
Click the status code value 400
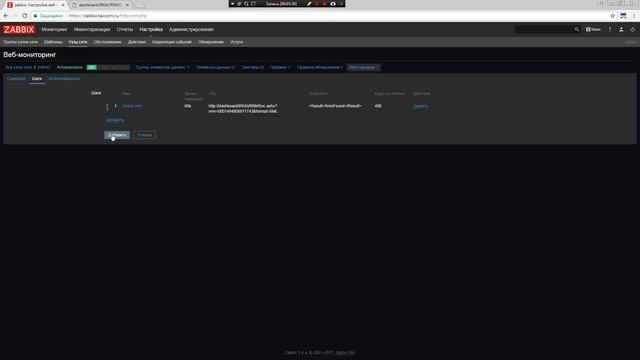click(378, 106)
